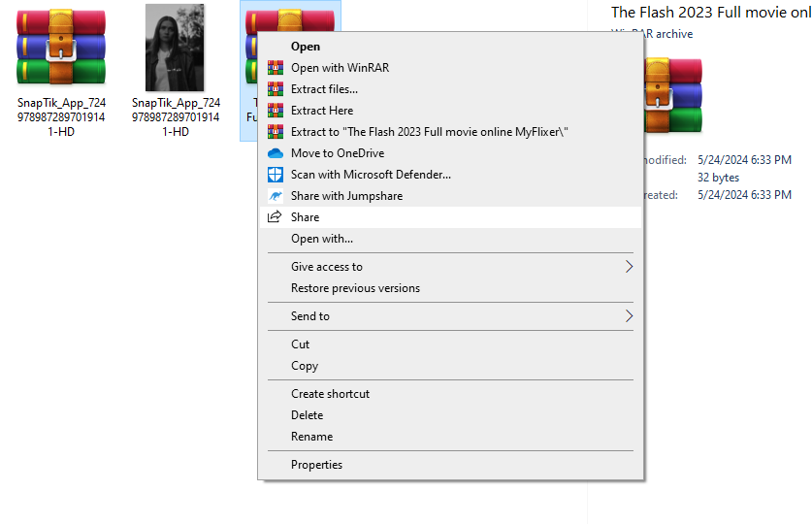This screenshot has height=524, width=812.
Task: Select the SnapTik video thumbnail of a woman
Action: (175, 48)
